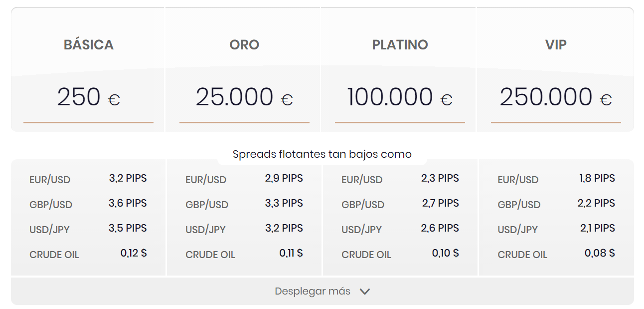Select CRUDE OIL row in VIP column
The image size is (644, 309).
(x=522, y=254)
